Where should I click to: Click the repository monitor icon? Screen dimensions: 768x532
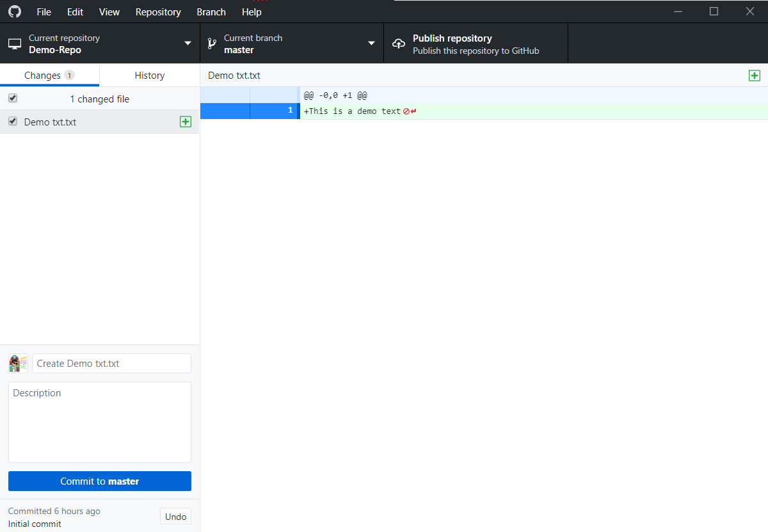pos(14,44)
